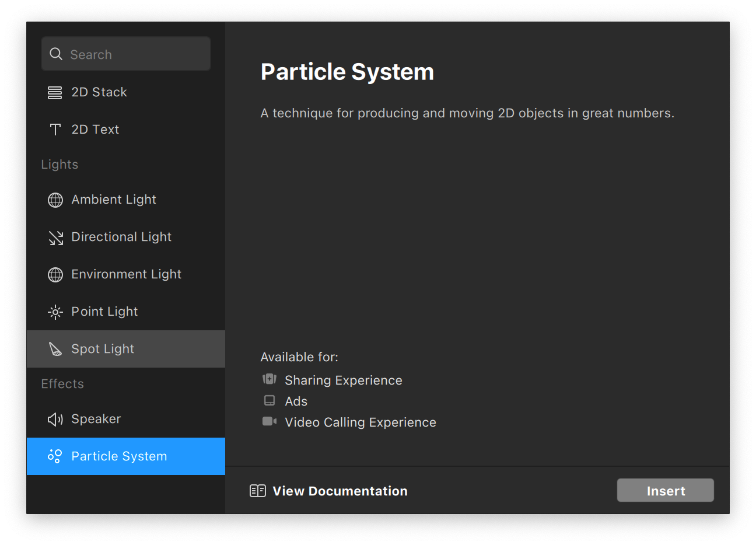Viewport: 756px width, 545px height.
Task: Open the View Documentation link
Action: click(339, 491)
